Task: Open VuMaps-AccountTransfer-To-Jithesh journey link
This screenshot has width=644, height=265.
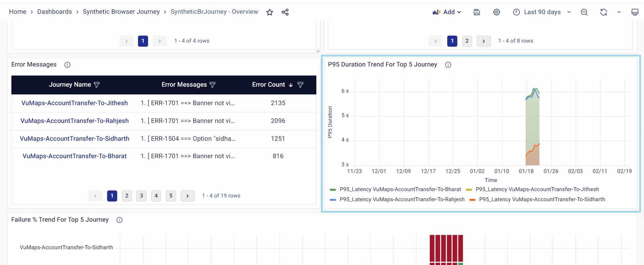Action: (75, 103)
